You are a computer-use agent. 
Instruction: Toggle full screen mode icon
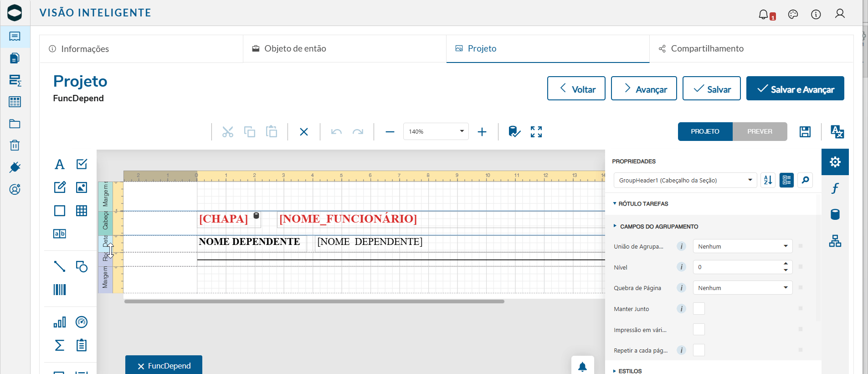click(536, 132)
